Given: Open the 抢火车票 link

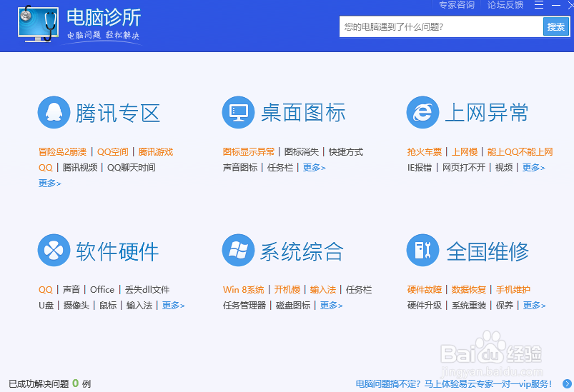Looking at the screenshot, I should (x=425, y=152).
